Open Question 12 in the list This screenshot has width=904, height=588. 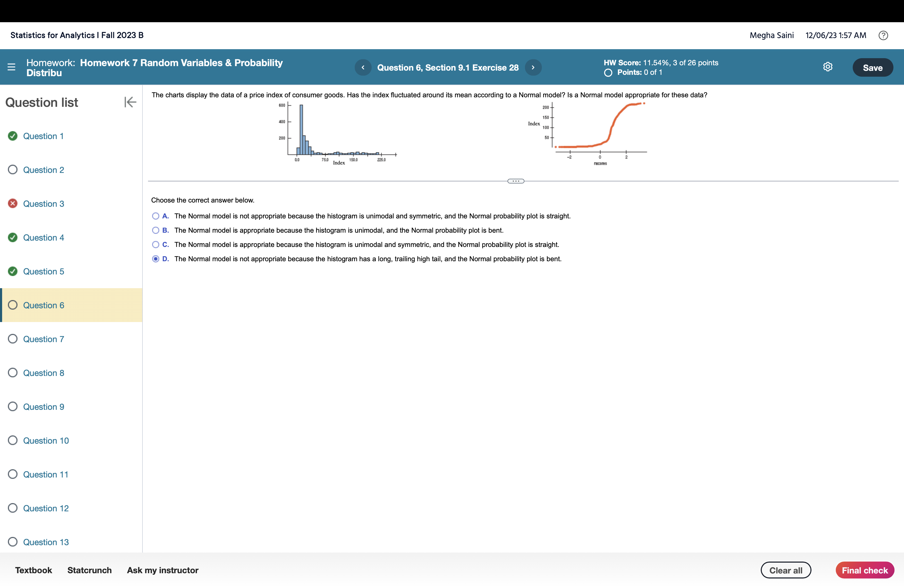click(46, 508)
